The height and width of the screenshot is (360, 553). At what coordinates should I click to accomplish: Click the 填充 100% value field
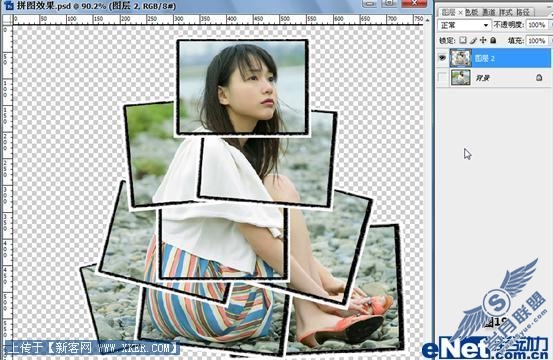pyautogui.click(x=537, y=41)
